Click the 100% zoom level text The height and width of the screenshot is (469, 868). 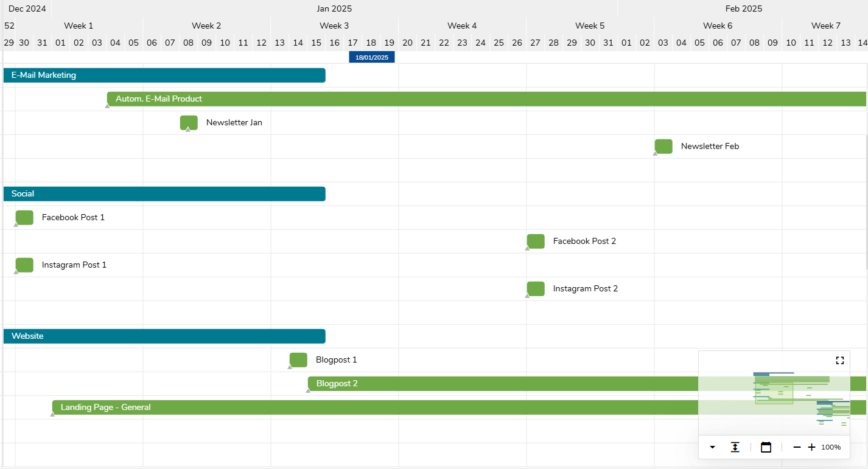tap(831, 447)
